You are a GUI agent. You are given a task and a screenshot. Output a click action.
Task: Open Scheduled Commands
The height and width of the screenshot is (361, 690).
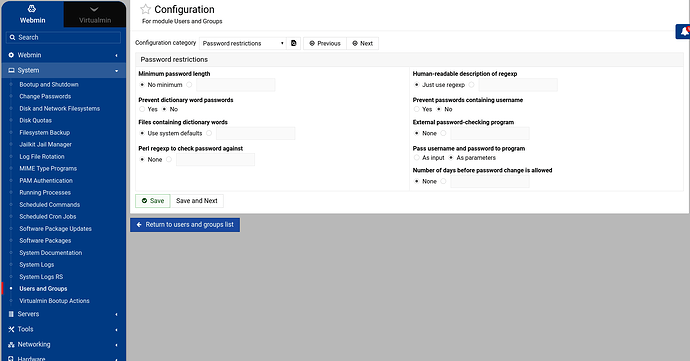click(x=50, y=205)
